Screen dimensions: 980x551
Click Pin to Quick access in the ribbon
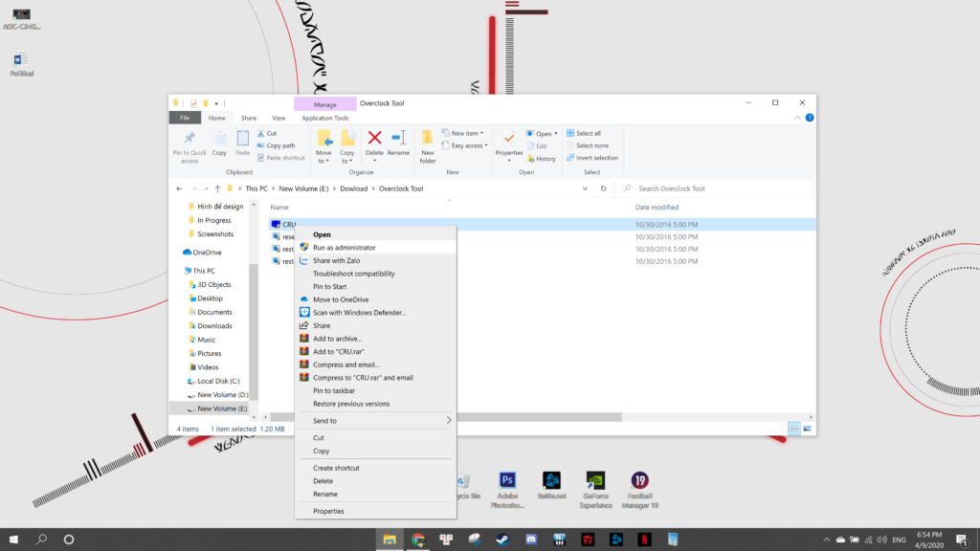189,146
